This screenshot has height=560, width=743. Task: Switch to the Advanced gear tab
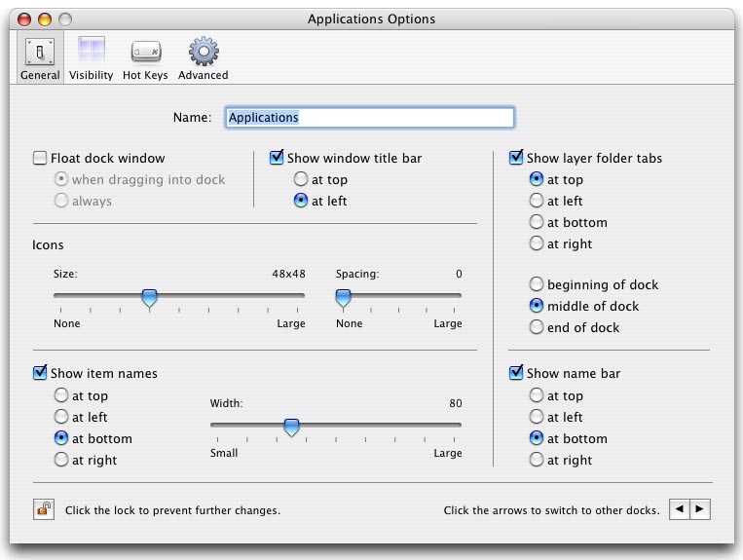point(204,57)
